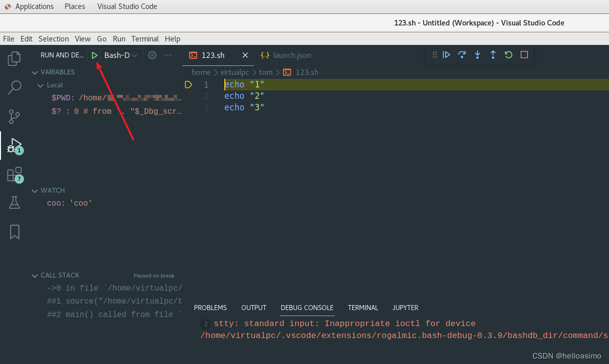609x364 pixels.
Task: Click the Applications menu icon in top bar
Action: click(x=7, y=6)
